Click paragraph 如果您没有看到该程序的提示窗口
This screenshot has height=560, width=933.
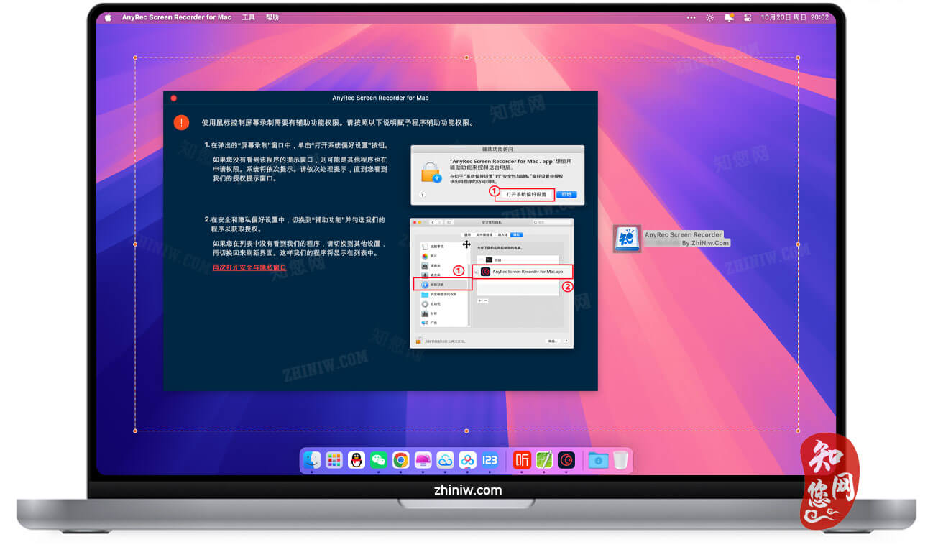300,169
